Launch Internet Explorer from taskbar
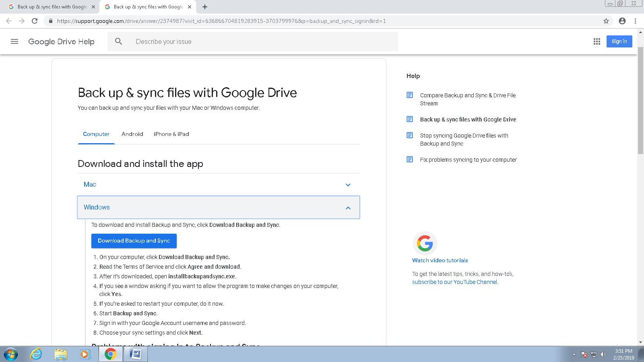 [x=36, y=354]
